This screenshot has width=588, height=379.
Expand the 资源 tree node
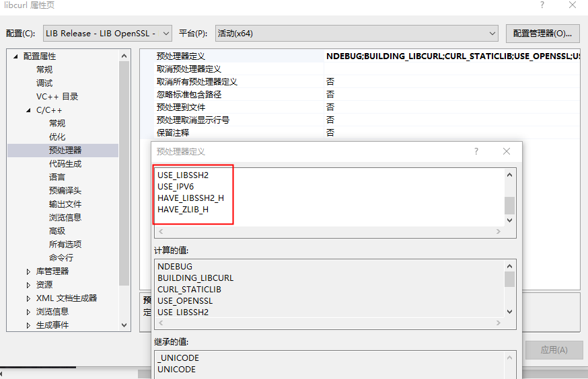tap(28, 285)
